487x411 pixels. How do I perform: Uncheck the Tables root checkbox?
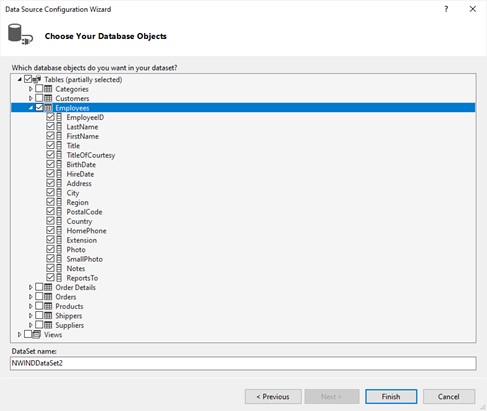click(x=28, y=79)
